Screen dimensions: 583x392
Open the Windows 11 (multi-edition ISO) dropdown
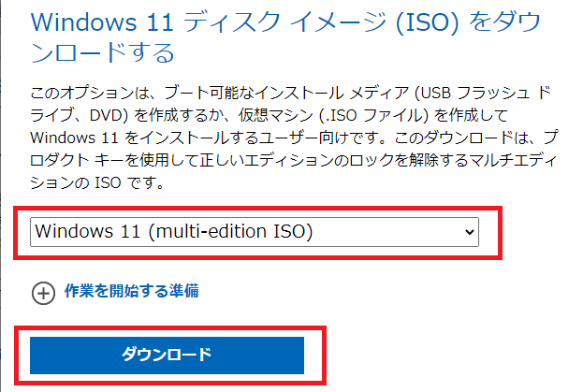[x=255, y=232]
